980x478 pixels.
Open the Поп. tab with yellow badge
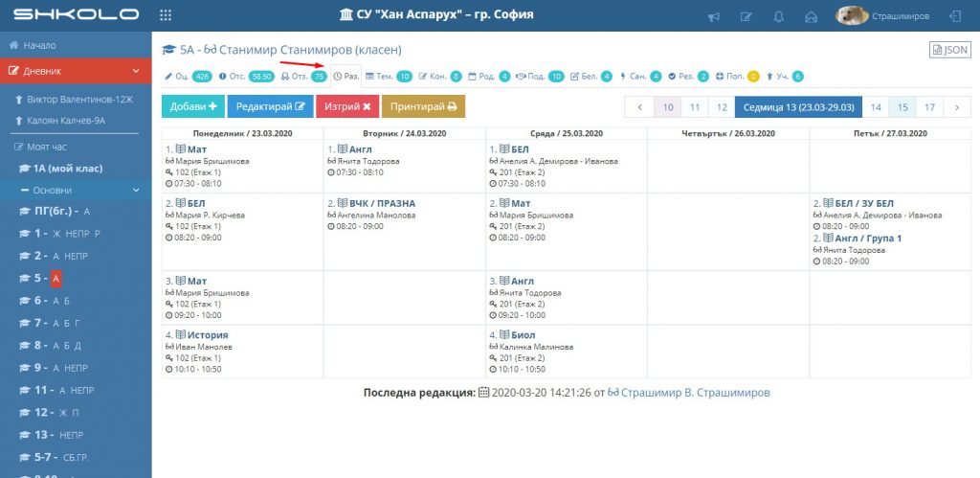(737, 77)
